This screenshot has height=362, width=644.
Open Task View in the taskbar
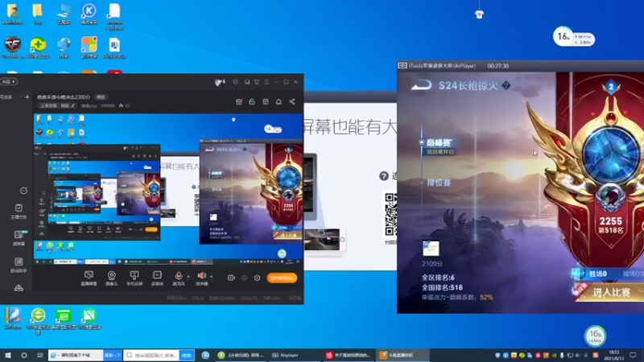(39, 355)
